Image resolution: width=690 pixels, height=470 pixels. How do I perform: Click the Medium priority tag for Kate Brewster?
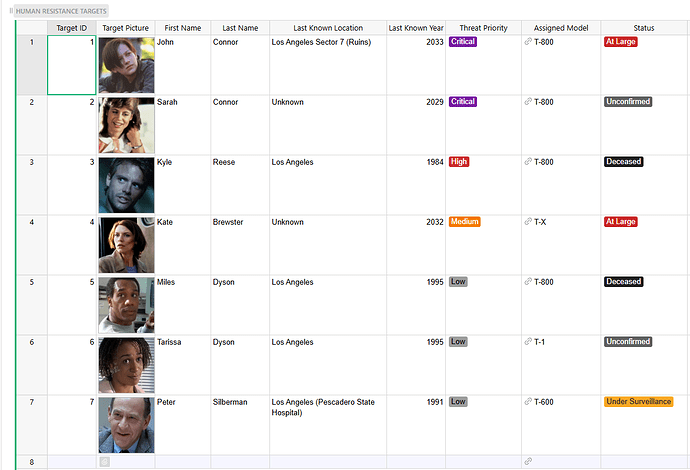[x=464, y=221]
